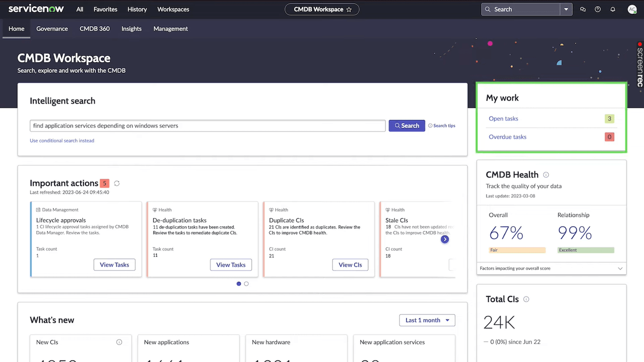644x362 pixels.
Task: Click View Tasks for De-duplication tasks
Action: [x=231, y=264]
